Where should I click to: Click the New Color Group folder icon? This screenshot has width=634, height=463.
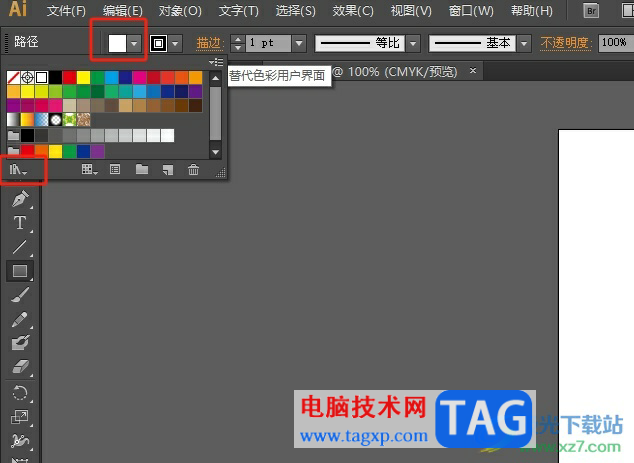pos(142,169)
